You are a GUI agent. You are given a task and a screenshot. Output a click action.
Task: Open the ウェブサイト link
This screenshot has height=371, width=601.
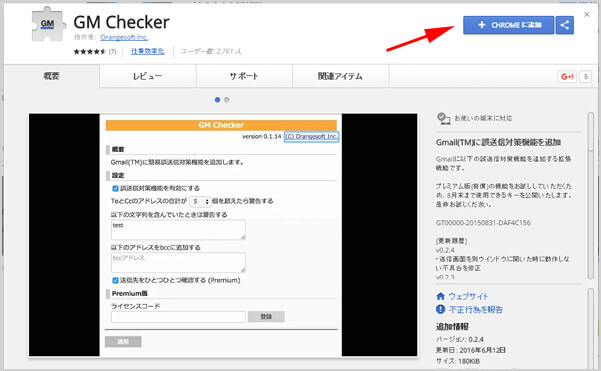pos(468,296)
